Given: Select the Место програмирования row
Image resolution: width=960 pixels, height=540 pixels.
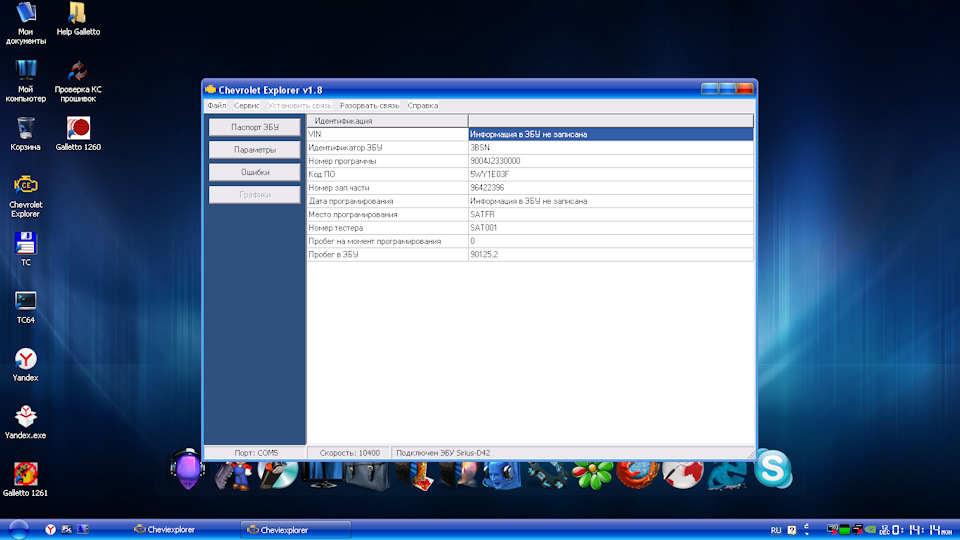Looking at the screenshot, I should pos(530,214).
